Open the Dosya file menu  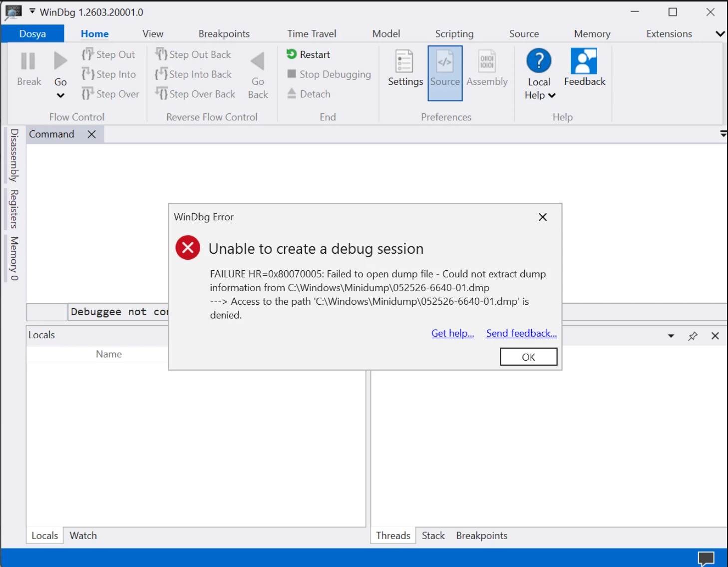tap(32, 34)
